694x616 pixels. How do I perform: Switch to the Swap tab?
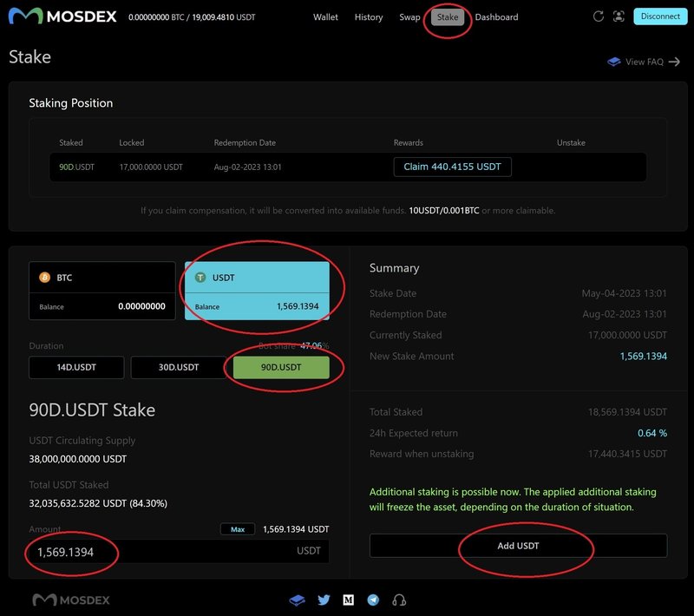coord(409,16)
